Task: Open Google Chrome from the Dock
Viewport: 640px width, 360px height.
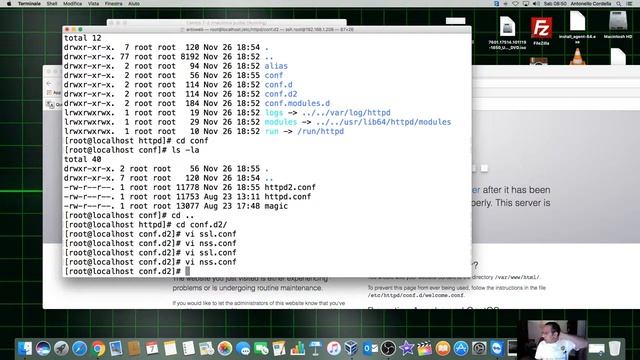Action: tap(98, 348)
